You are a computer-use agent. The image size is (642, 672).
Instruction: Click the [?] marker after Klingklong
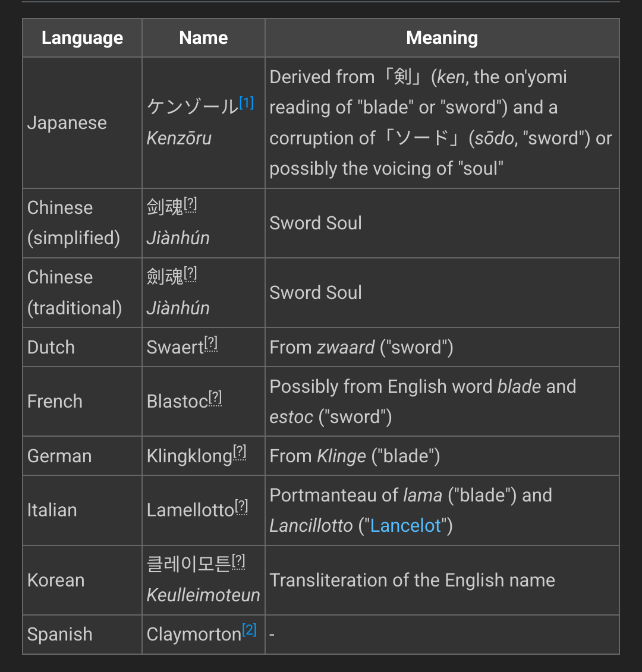(x=240, y=452)
